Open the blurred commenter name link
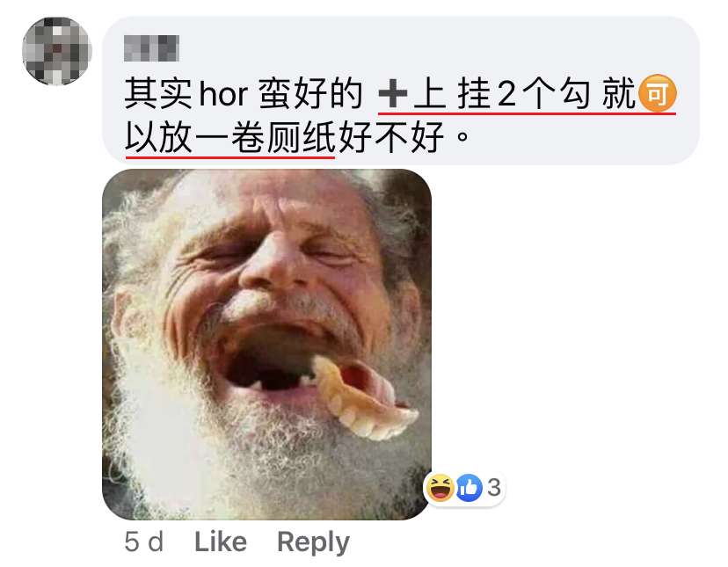The height and width of the screenshot is (567, 728). [151, 48]
